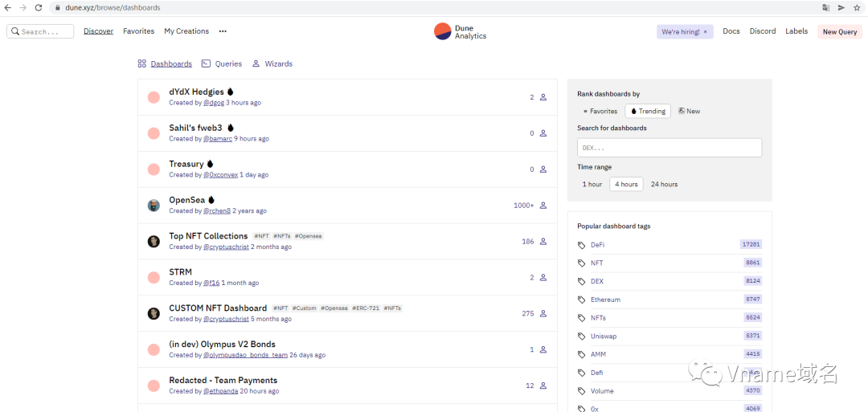Switch to the Dashboards tab
The width and height of the screenshot is (868, 412).
165,63
